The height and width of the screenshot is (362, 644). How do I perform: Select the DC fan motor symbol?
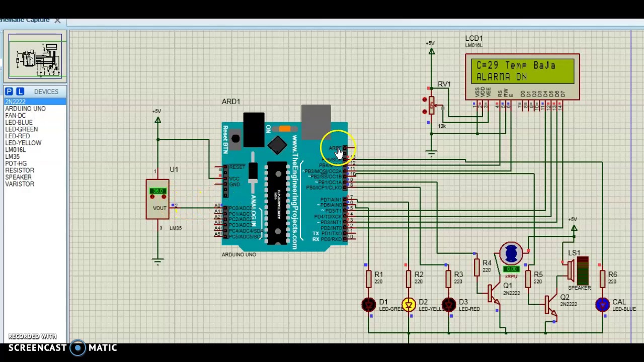[511, 253]
